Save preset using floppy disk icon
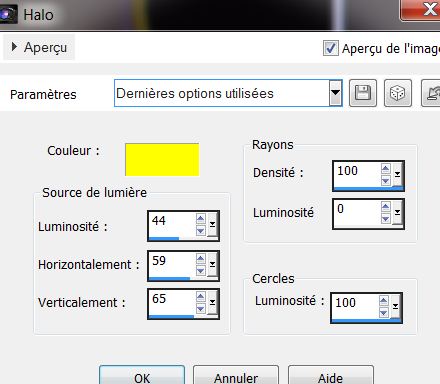440x384 pixels. [363, 93]
